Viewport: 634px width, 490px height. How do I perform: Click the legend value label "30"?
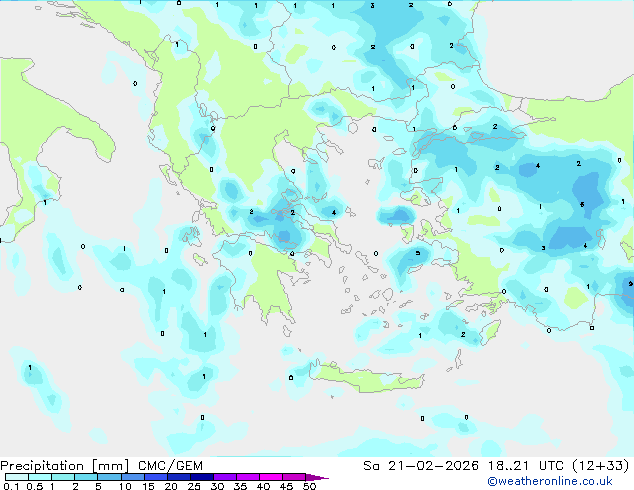[x=217, y=486]
